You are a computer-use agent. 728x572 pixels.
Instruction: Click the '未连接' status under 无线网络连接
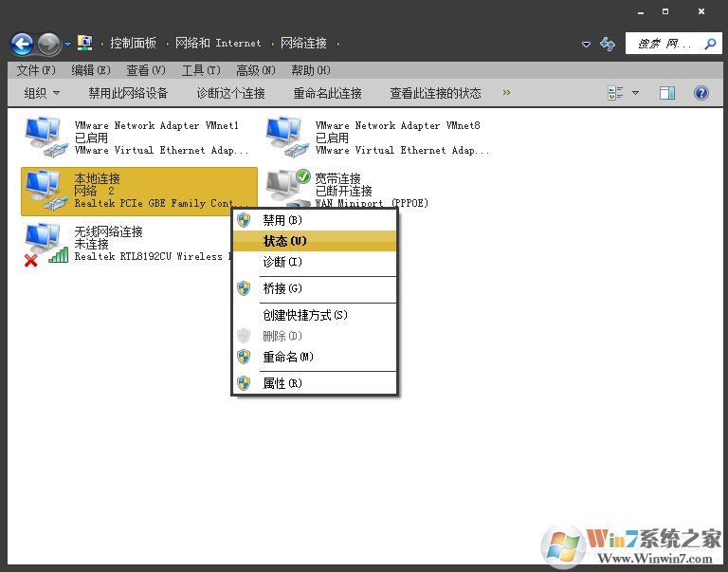91,244
